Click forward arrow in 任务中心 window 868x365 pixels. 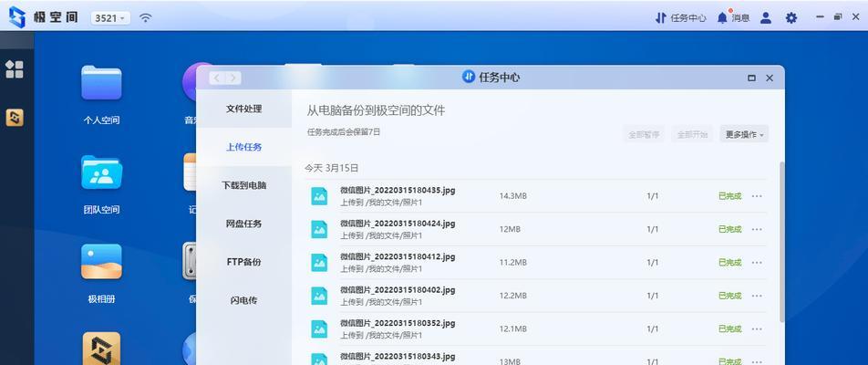click(233, 78)
